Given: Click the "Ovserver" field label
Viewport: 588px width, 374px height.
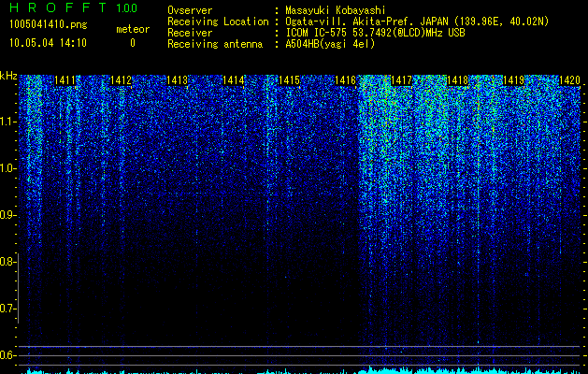Looking at the screenshot, I should coord(190,10).
